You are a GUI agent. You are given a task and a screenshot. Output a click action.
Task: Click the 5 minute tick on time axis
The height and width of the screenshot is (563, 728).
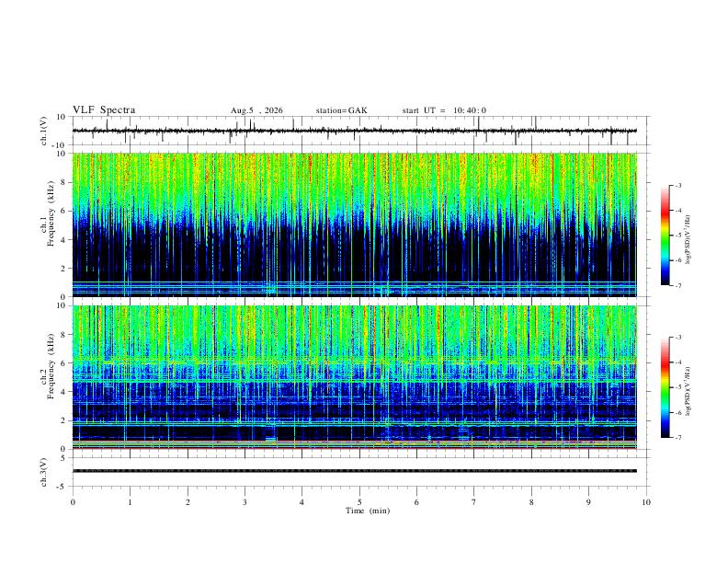359,502
